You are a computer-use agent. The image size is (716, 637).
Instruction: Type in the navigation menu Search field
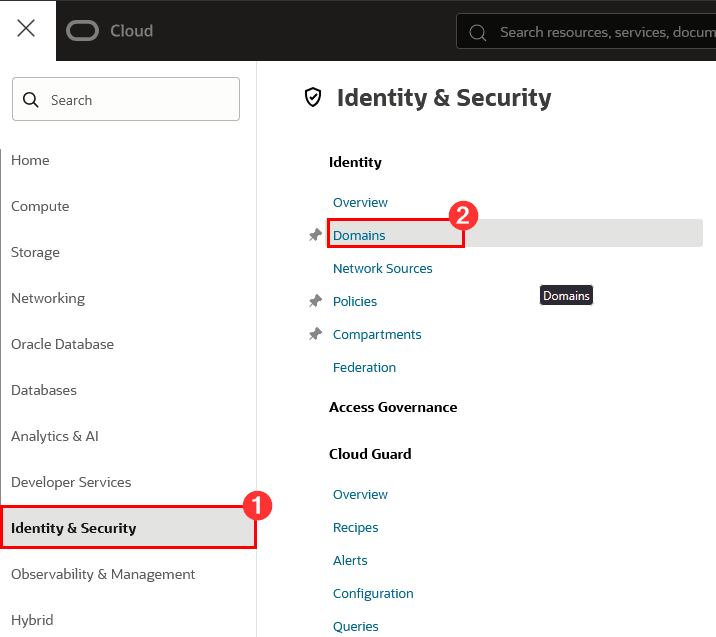point(140,100)
